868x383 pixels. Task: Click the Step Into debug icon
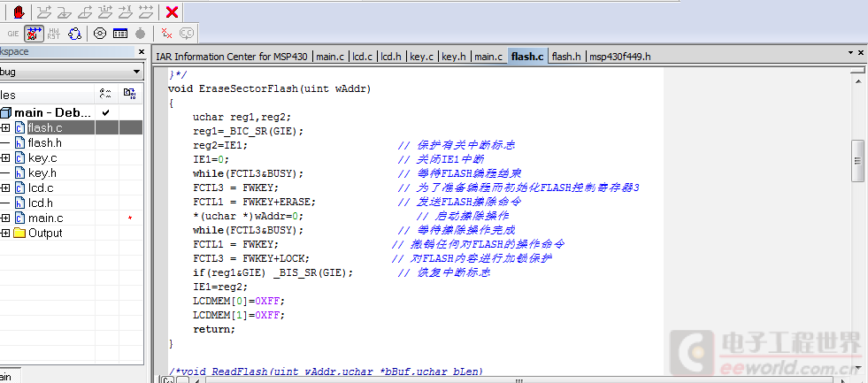65,11
